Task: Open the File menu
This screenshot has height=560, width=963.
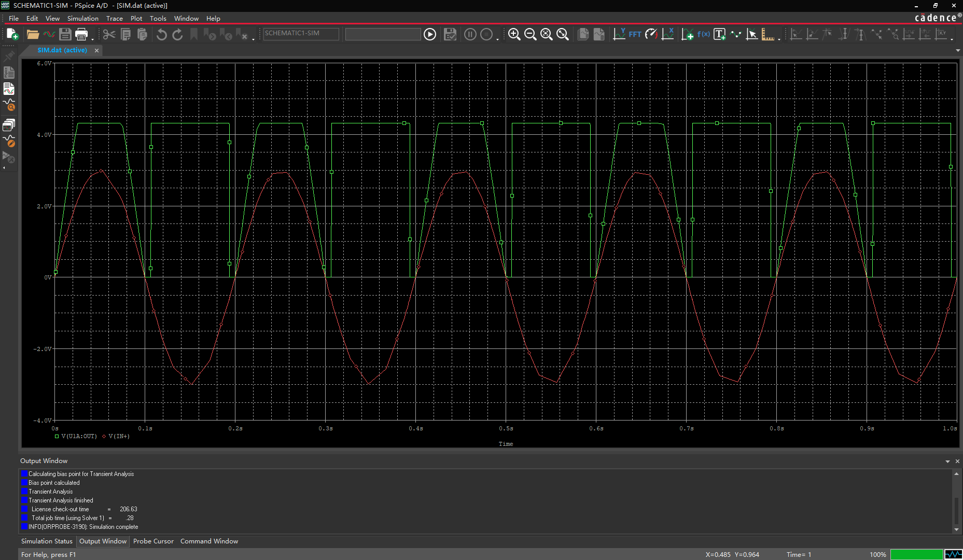Action: pyautogui.click(x=13, y=18)
